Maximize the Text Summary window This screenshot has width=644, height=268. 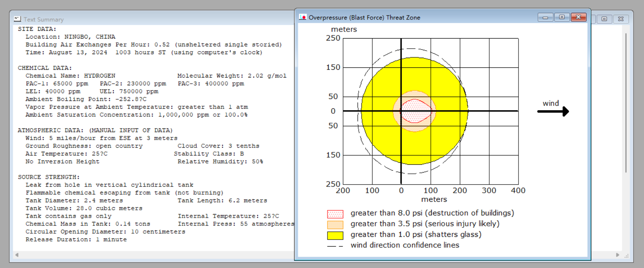(x=604, y=19)
